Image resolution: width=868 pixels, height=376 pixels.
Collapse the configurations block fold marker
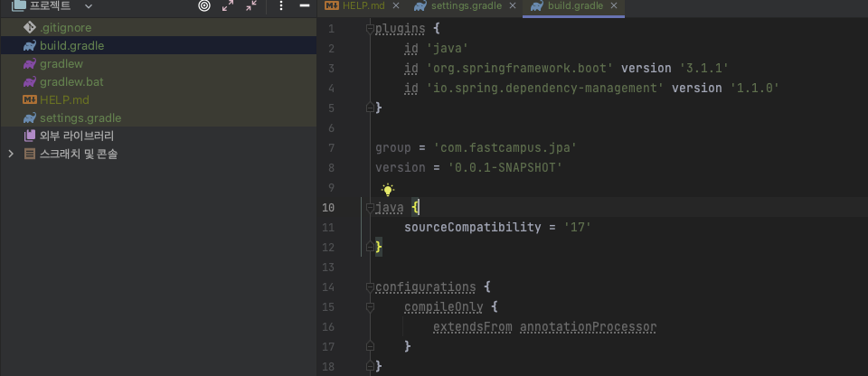click(370, 287)
